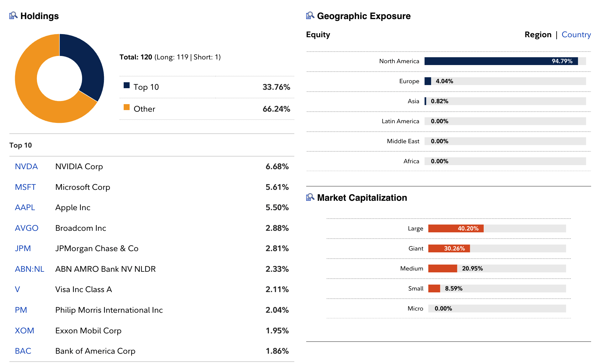Open the ABN:NL ABN AMRO Bank ticker
The height and width of the screenshot is (364, 598).
[x=29, y=269]
